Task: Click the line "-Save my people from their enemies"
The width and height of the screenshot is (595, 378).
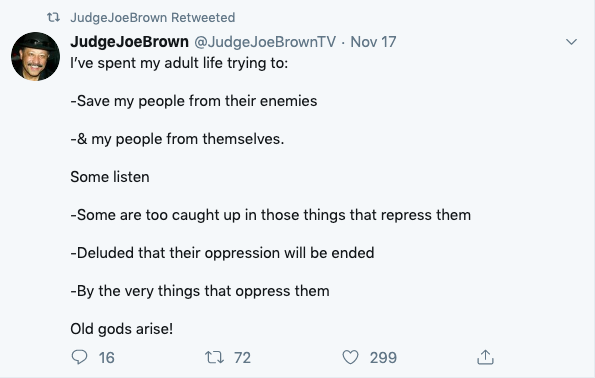Action: [x=194, y=101]
